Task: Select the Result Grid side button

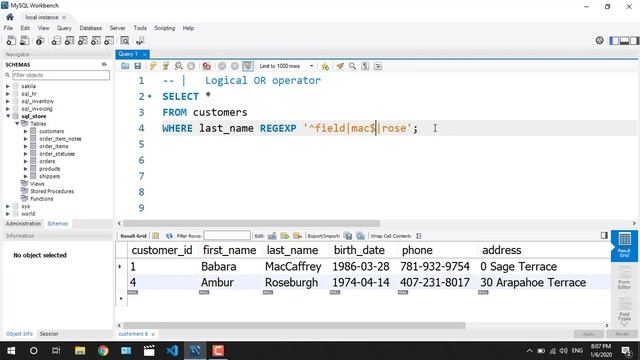Action: pos(624,245)
